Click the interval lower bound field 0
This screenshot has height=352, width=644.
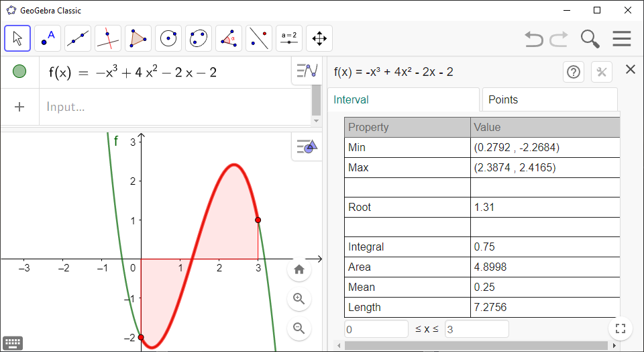point(376,329)
